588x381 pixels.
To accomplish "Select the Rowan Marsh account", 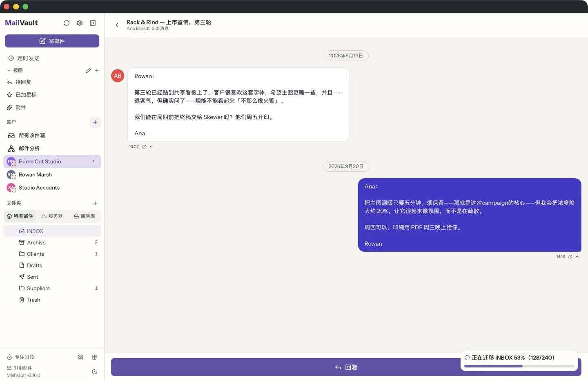I will (x=52, y=175).
